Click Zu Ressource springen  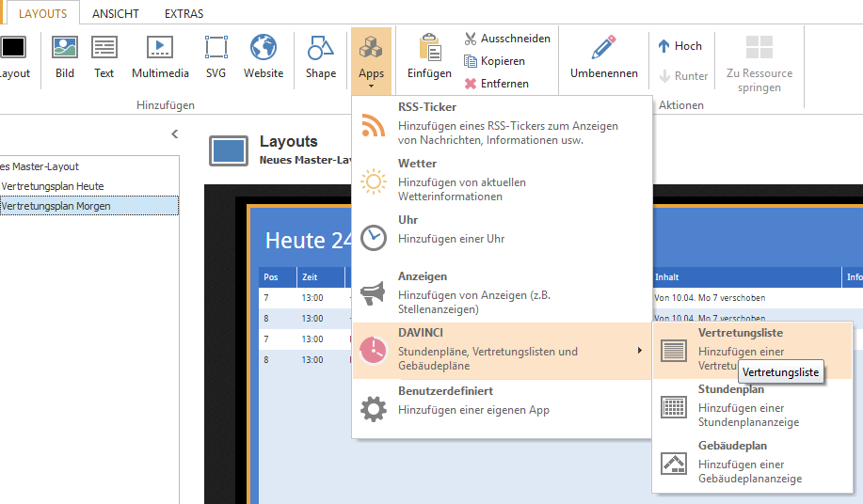click(759, 64)
